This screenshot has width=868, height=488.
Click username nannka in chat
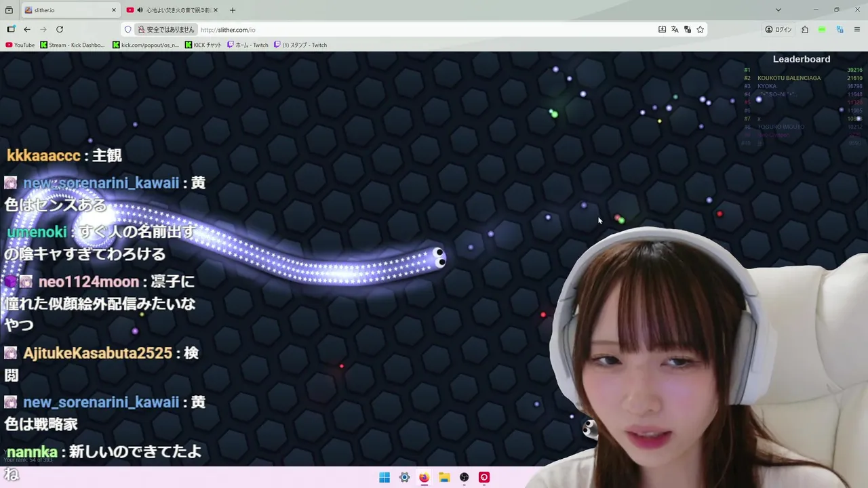(32, 451)
